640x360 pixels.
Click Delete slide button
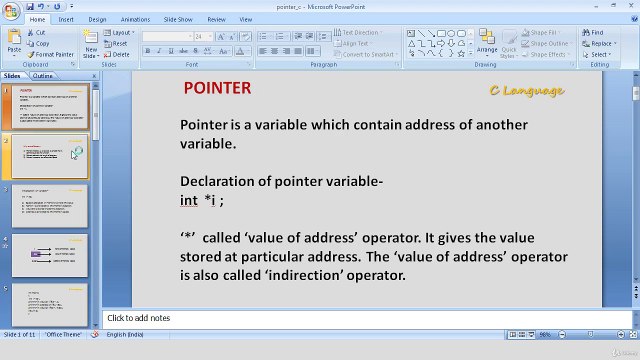[117, 54]
